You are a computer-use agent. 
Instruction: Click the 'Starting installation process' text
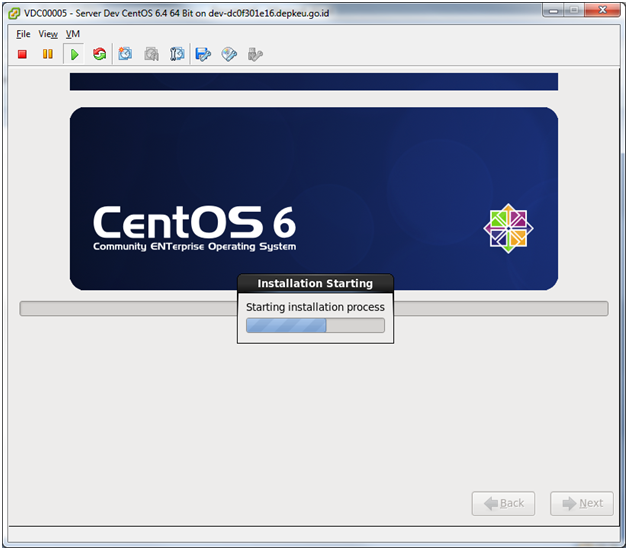(x=315, y=307)
